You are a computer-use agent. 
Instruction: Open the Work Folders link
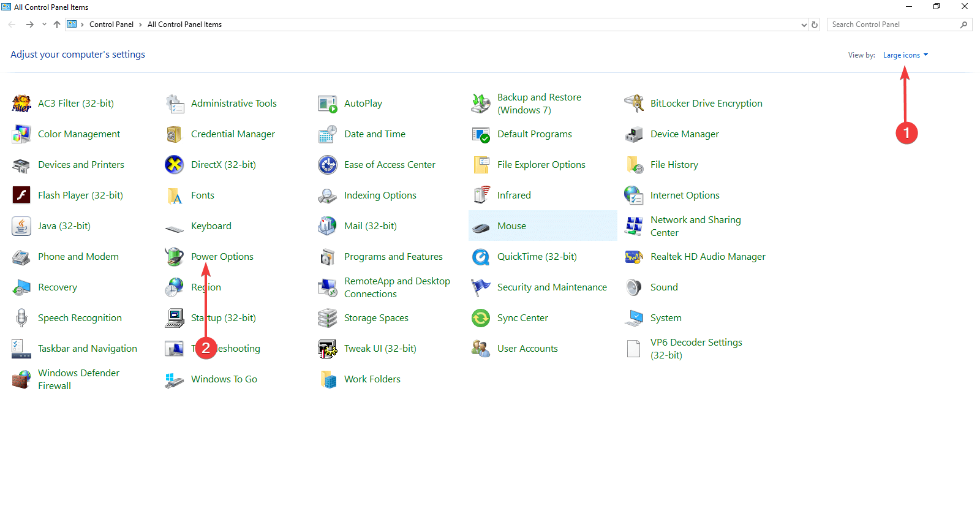pos(372,379)
